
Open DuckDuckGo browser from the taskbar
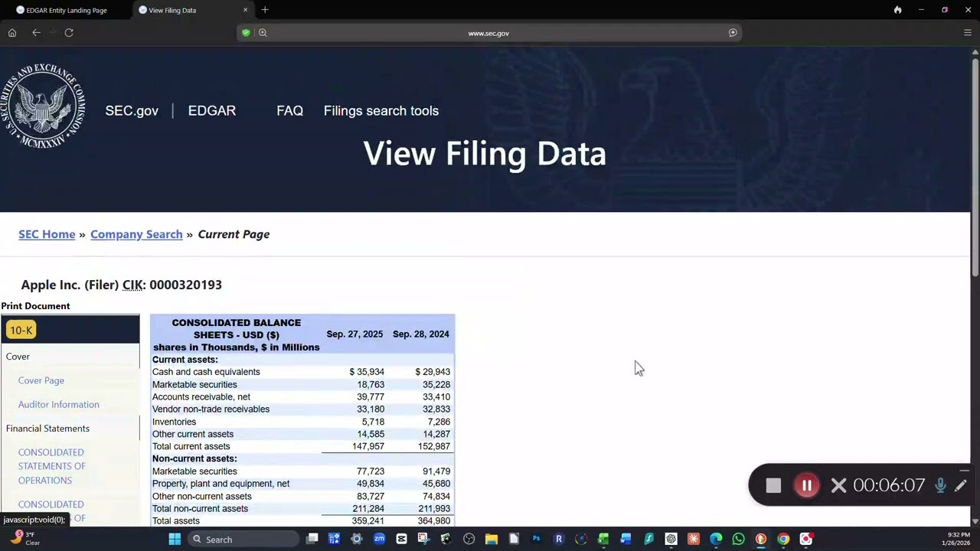pos(761,540)
